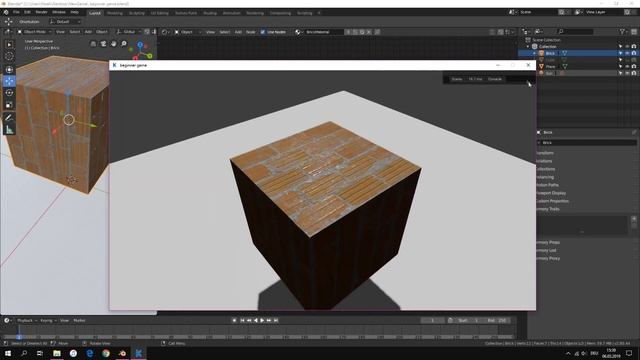Collapse the Collection tree in outliner
Image resolution: width=640 pixels, height=360 pixels.
point(528,47)
